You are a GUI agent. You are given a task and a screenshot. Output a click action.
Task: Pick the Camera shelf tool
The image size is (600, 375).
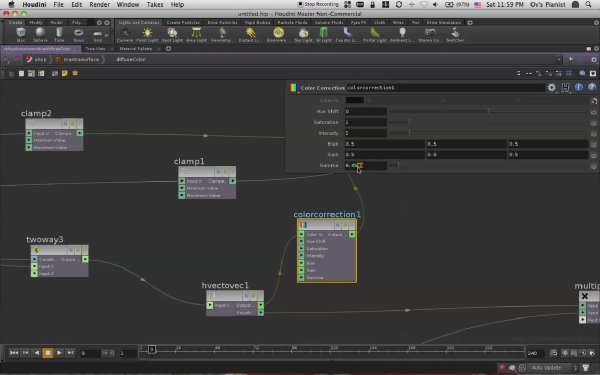[125, 34]
